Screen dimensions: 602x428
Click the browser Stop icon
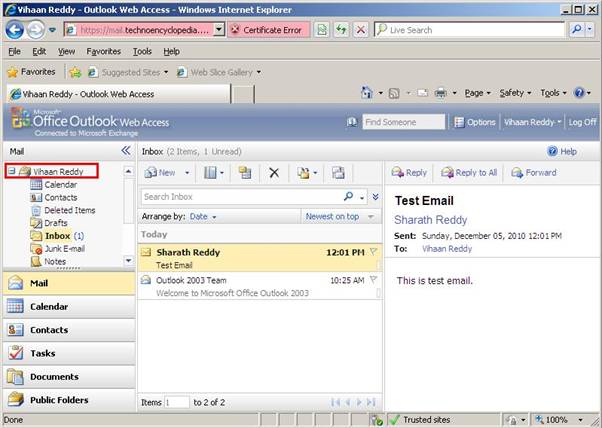pos(361,30)
